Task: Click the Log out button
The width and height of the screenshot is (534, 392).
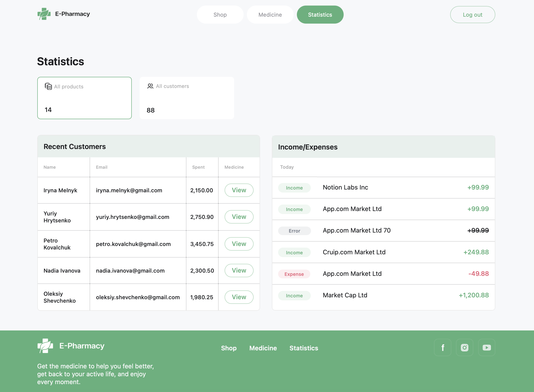Action: pos(472,15)
